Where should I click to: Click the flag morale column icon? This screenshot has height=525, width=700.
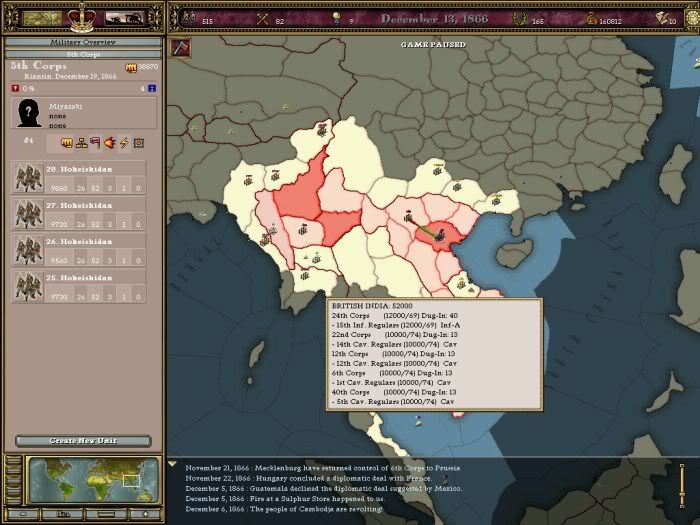pyautogui.click(x=95, y=143)
